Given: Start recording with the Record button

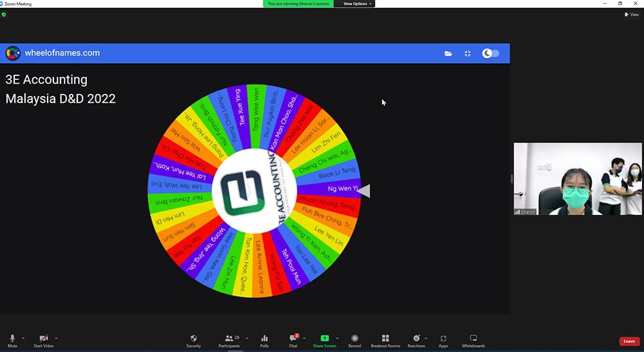Looking at the screenshot, I should point(354,340).
